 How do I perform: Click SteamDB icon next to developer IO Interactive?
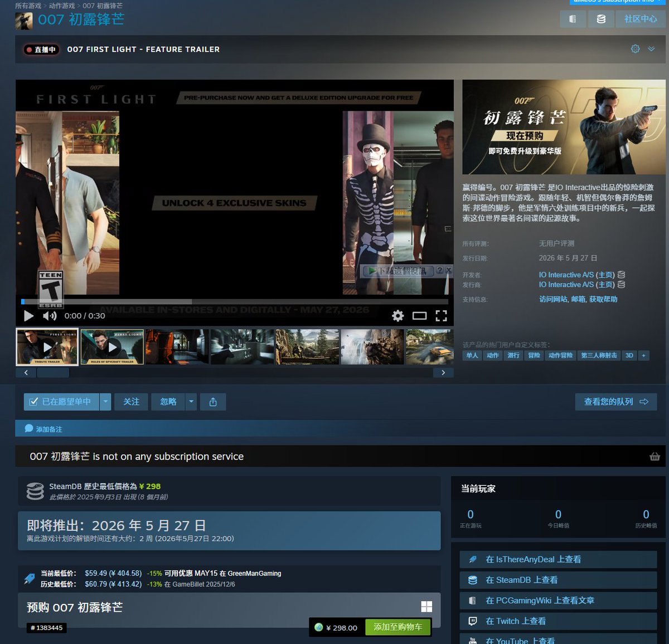point(621,275)
